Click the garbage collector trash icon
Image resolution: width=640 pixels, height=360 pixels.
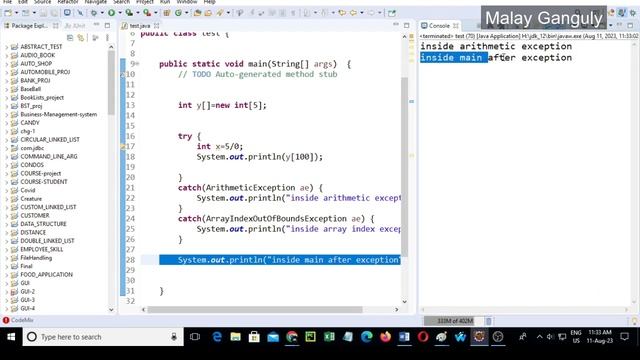click(x=489, y=321)
